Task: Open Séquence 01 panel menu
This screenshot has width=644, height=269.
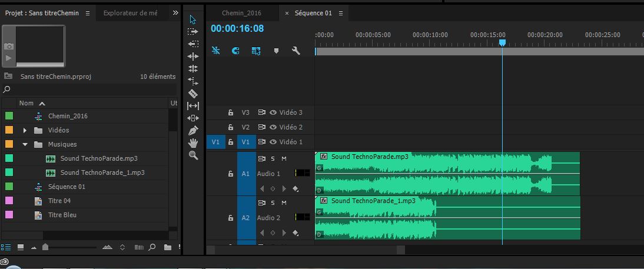Action: coord(340,13)
